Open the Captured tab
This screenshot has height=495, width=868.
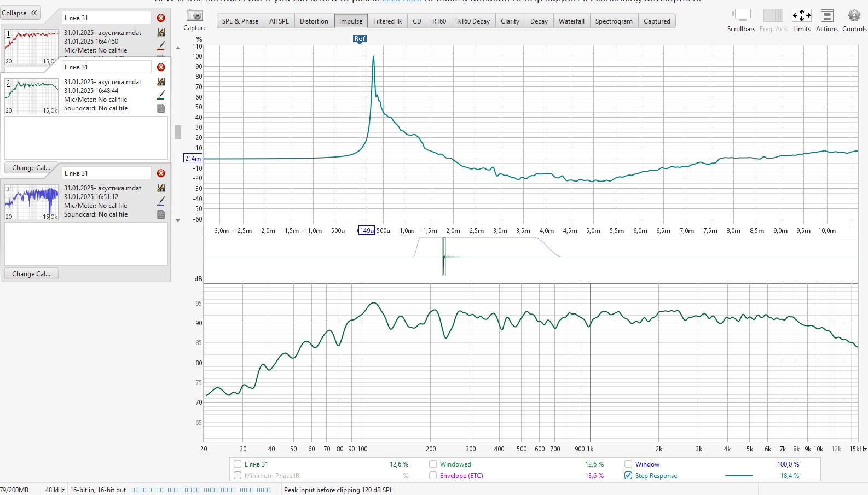pos(657,21)
